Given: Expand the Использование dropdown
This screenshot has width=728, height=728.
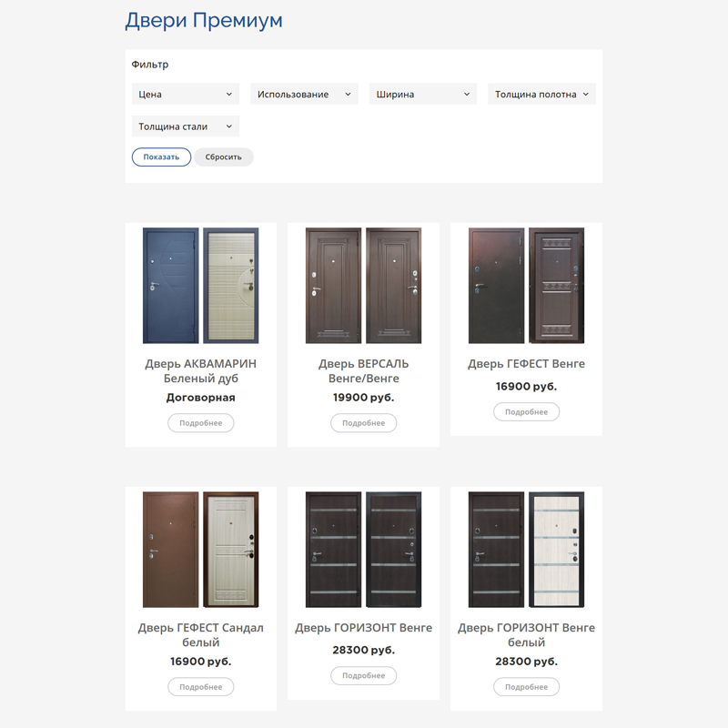Looking at the screenshot, I should 304,95.
